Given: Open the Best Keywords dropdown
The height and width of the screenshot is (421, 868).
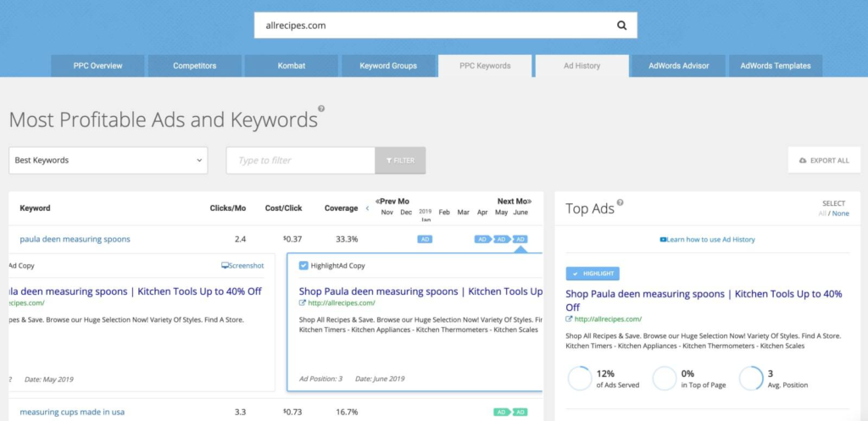Looking at the screenshot, I should click(x=108, y=160).
